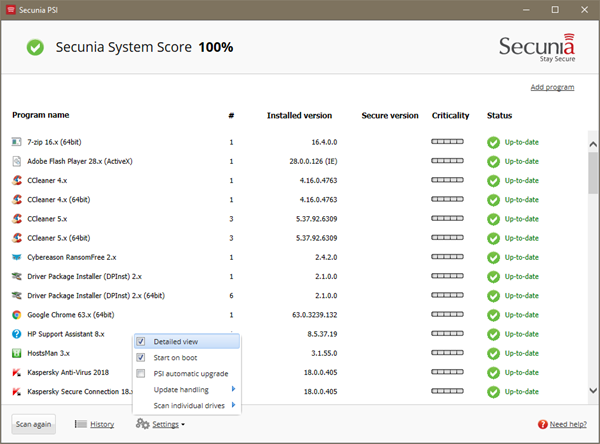Click the CCleaner 5.x (64bit) icon

click(16, 238)
